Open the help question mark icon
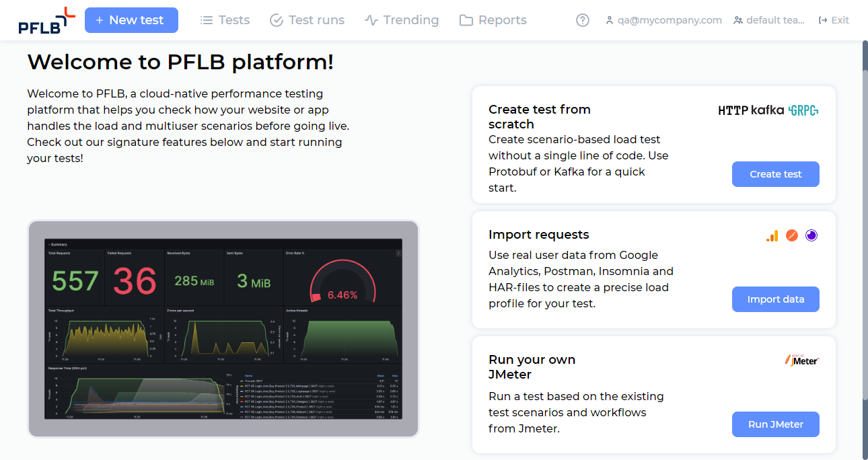868x460 pixels. coord(583,20)
